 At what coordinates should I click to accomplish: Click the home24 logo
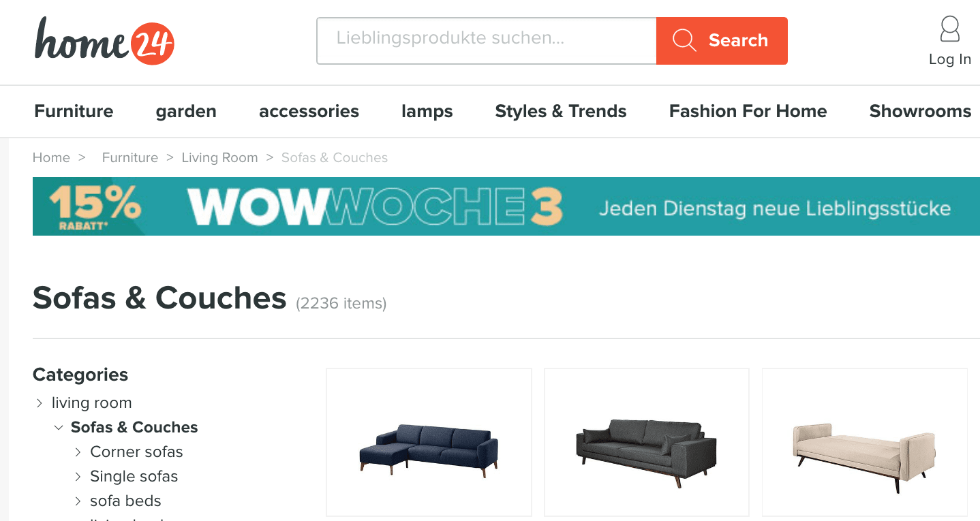click(x=105, y=41)
